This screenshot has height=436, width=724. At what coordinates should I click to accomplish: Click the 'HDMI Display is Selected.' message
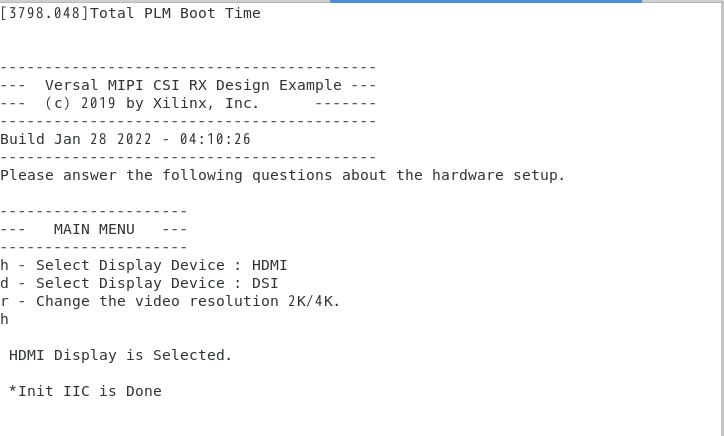(121, 356)
